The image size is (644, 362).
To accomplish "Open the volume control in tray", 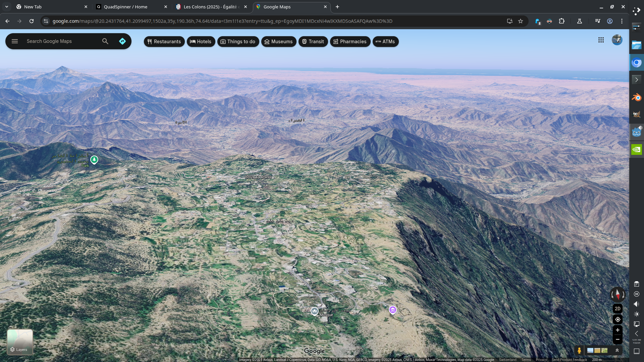I will point(637,304).
